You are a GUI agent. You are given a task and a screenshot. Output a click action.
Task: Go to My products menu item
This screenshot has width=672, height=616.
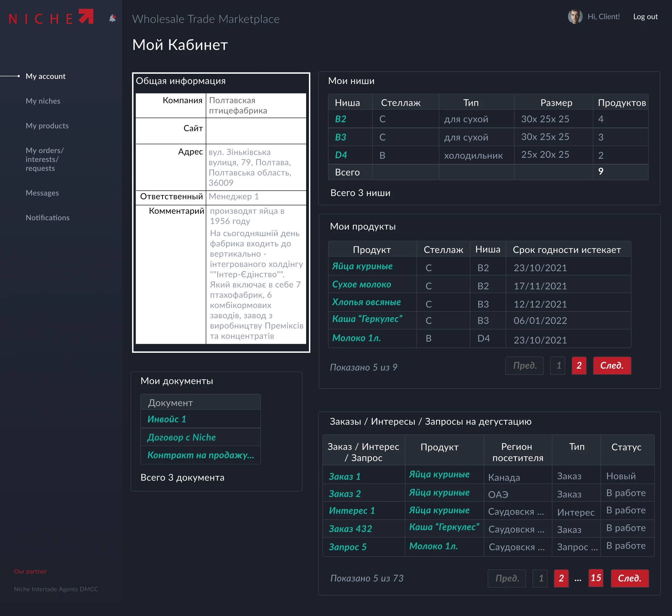pyautogui.click(x=47, y=126)
